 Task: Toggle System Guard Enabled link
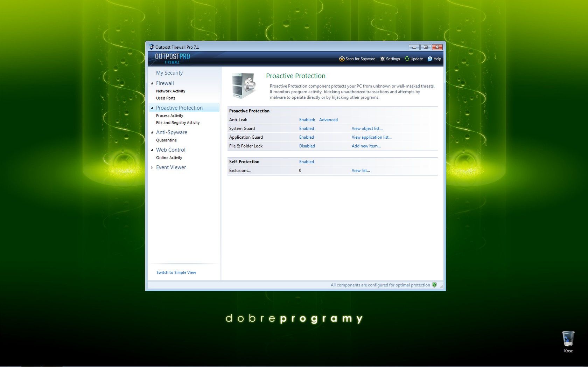307,129
